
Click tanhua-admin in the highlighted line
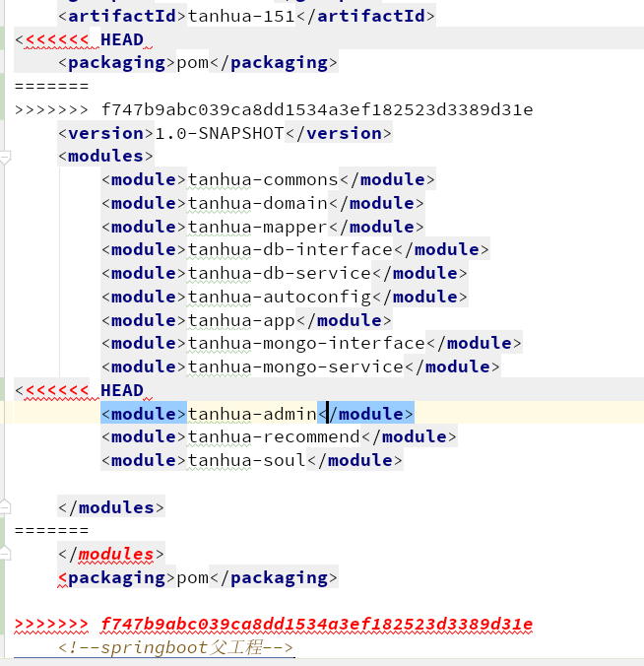tap(251, 414)
